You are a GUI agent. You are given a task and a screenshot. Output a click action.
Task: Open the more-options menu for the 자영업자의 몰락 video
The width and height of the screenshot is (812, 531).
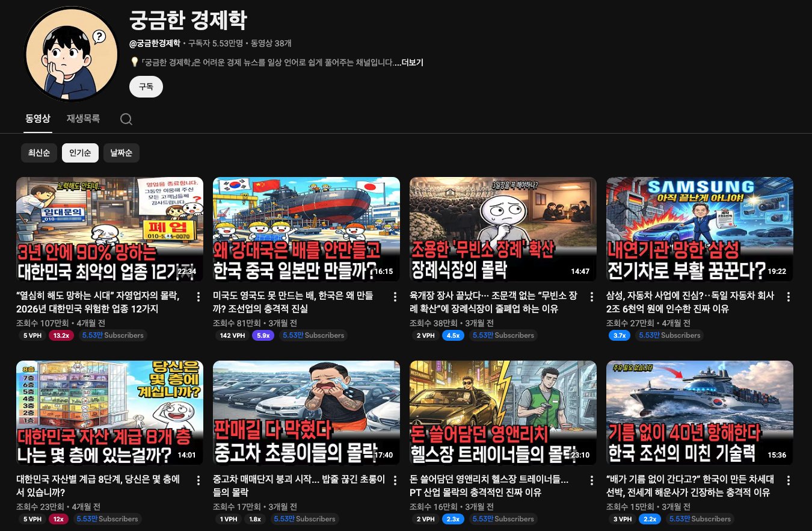(x=198, y=297)
